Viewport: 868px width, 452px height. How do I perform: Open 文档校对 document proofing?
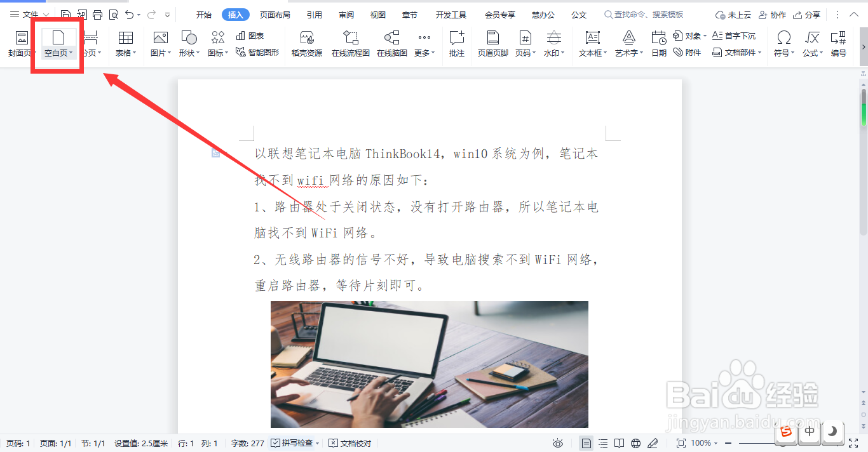pyautogui.click(x=350, y=443)
